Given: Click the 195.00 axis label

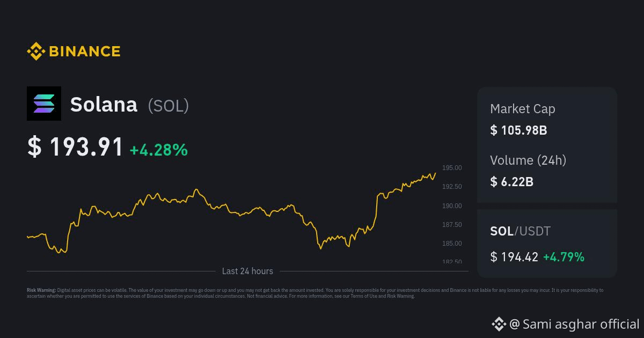Looking at the screenshot, I should (x=452, y=168).
